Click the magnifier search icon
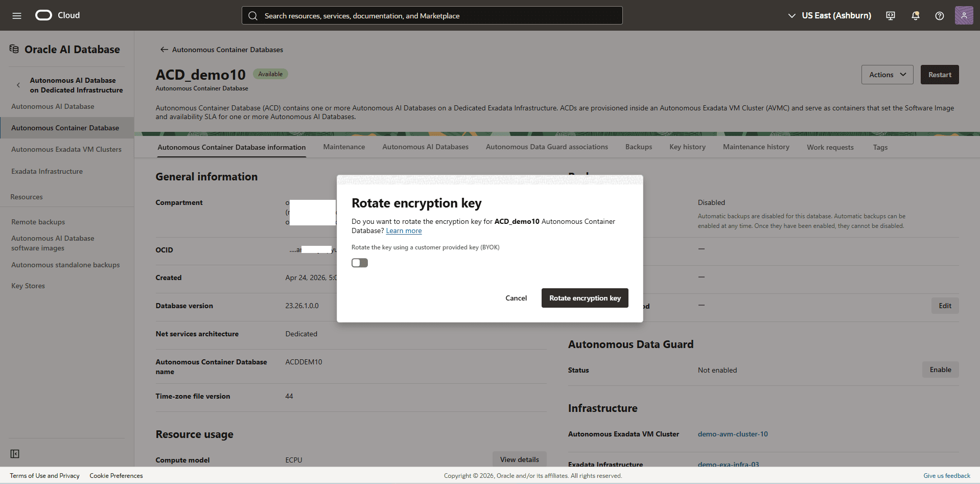Viewport: 980px width, 484px height. point(253,16)
